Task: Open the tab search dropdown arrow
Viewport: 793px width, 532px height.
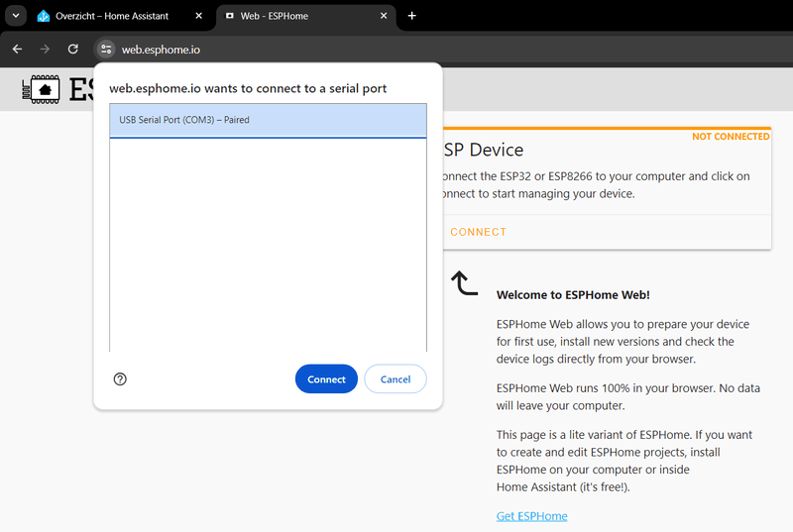Action: click(16, 16)
